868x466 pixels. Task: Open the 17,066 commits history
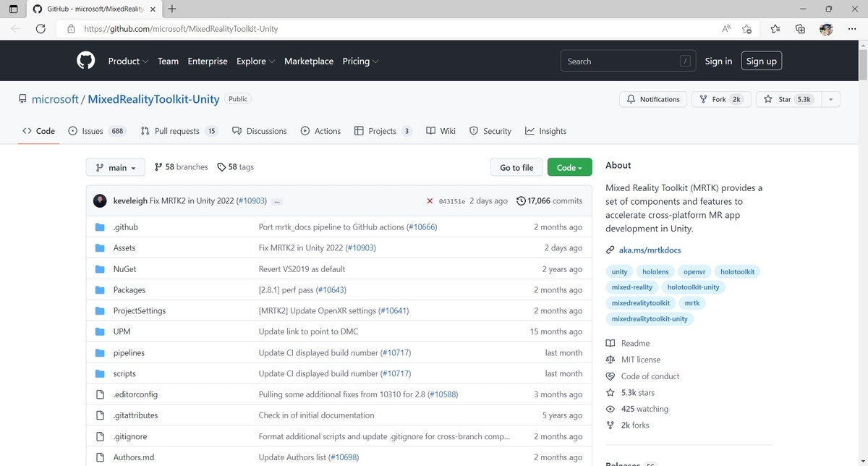[x=550, y=201]
